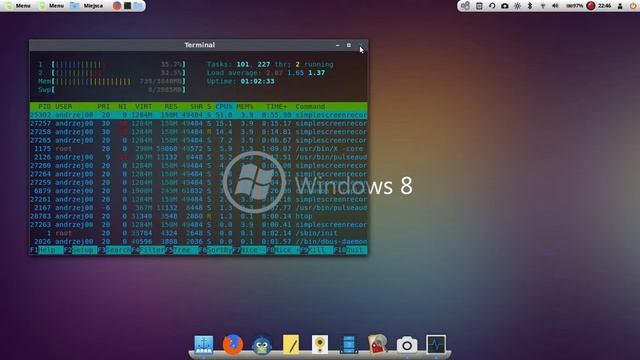This screenshot has height=360, width=640.
Task: Sort htop by the RES column header
Action: point(171,107)
